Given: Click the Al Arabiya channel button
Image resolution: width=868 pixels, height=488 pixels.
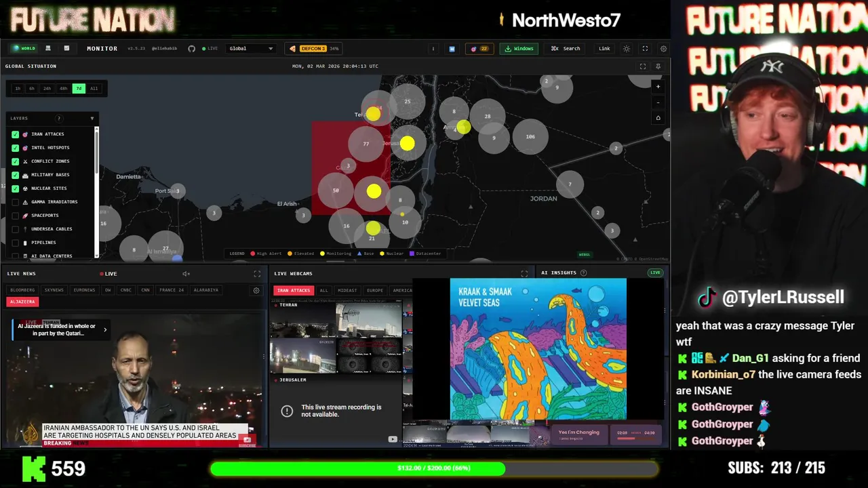Looking at the screenshot, I should click(206, 290).
